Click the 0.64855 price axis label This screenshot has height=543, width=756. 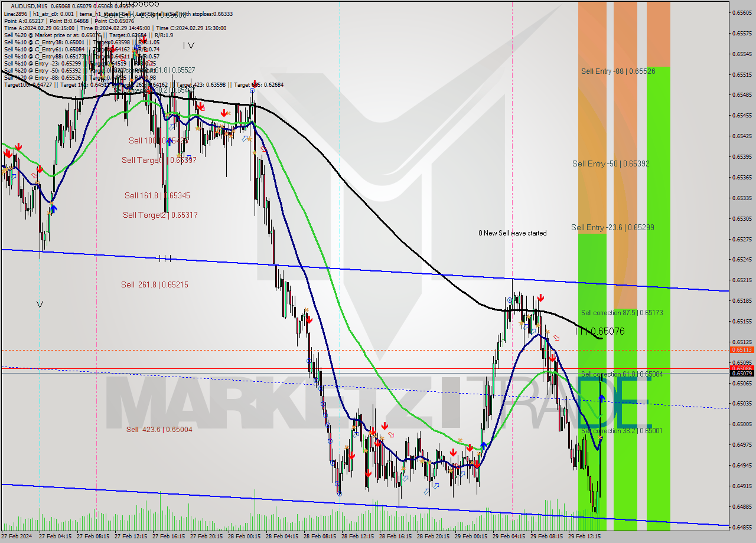coord(742,526)
